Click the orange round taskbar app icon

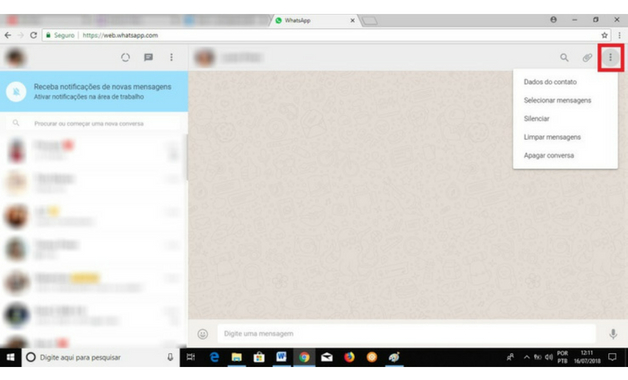[x=372, y=357]
